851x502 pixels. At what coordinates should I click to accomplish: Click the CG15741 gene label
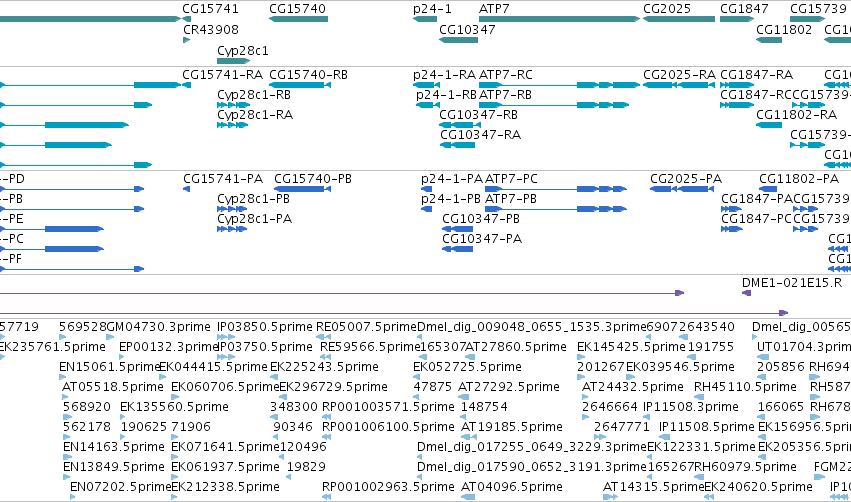click(x=211, y=9)
